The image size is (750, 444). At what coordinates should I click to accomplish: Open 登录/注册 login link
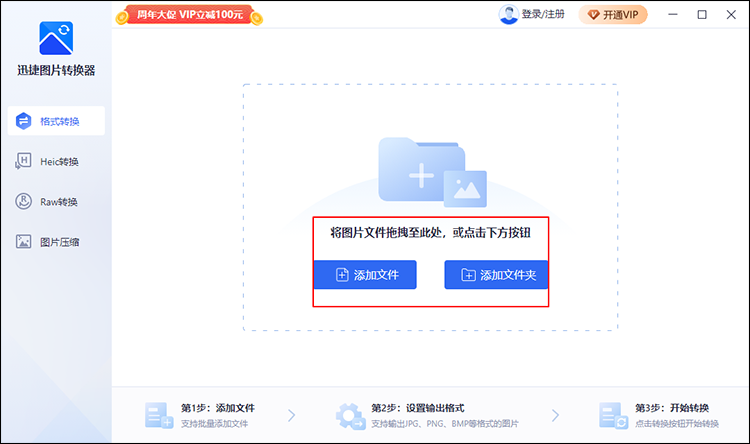tap(543, 14)
